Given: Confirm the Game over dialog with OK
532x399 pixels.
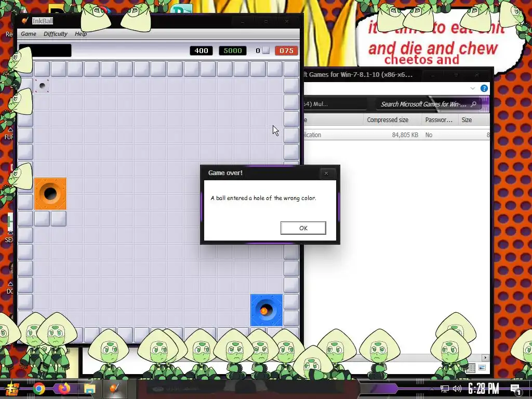Looking at the screenshot, I should [303, 228].
